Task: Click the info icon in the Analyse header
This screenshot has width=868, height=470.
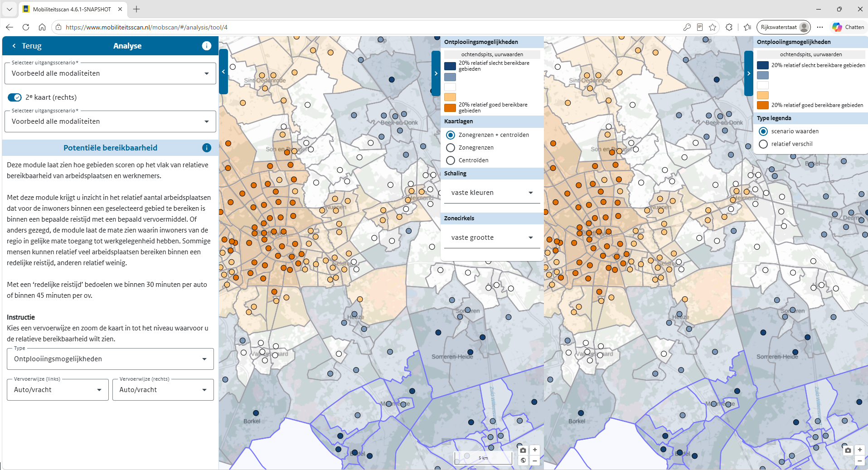Action: coord(206,46)
